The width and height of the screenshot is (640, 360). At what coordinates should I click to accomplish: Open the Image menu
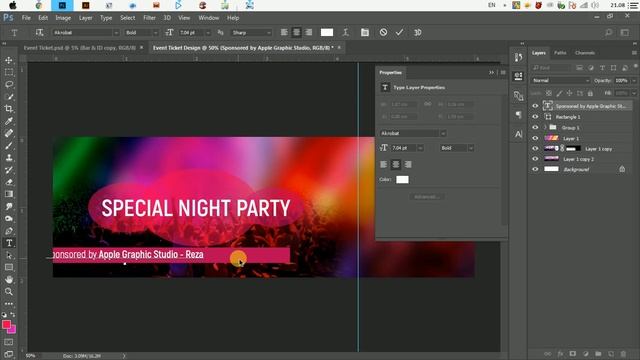click(x=63, y=18)
